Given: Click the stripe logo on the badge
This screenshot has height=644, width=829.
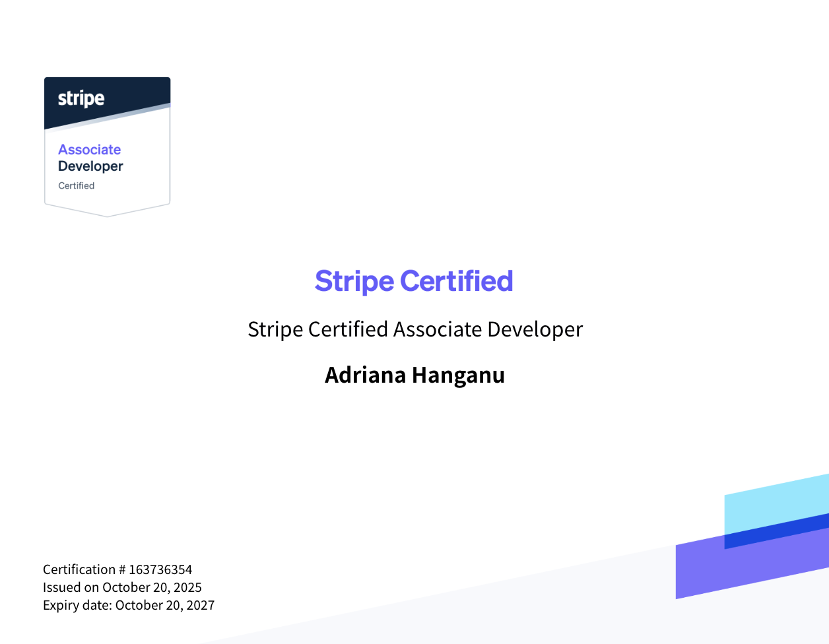Looking at the screenshot, I should pos(81,99).
